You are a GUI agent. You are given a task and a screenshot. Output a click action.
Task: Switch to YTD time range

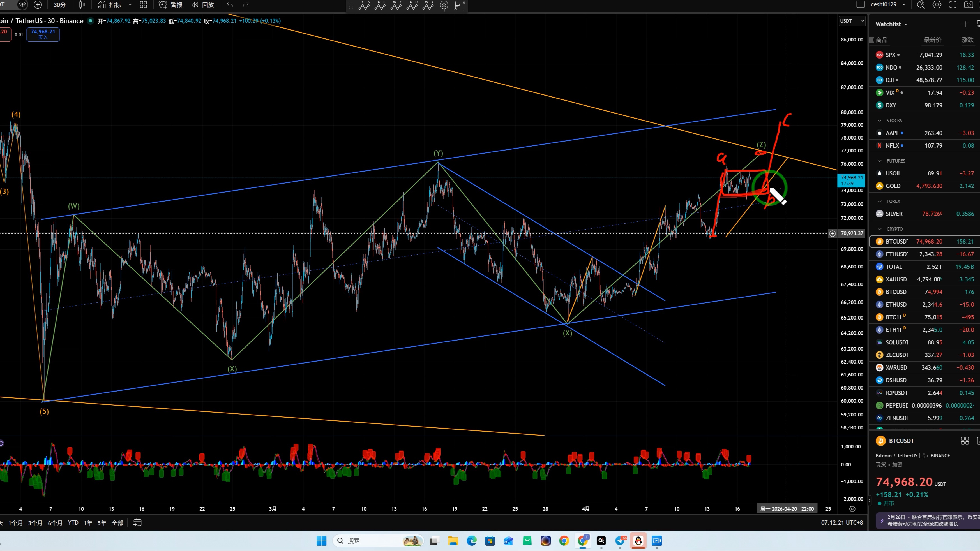(x=73, y=523)
